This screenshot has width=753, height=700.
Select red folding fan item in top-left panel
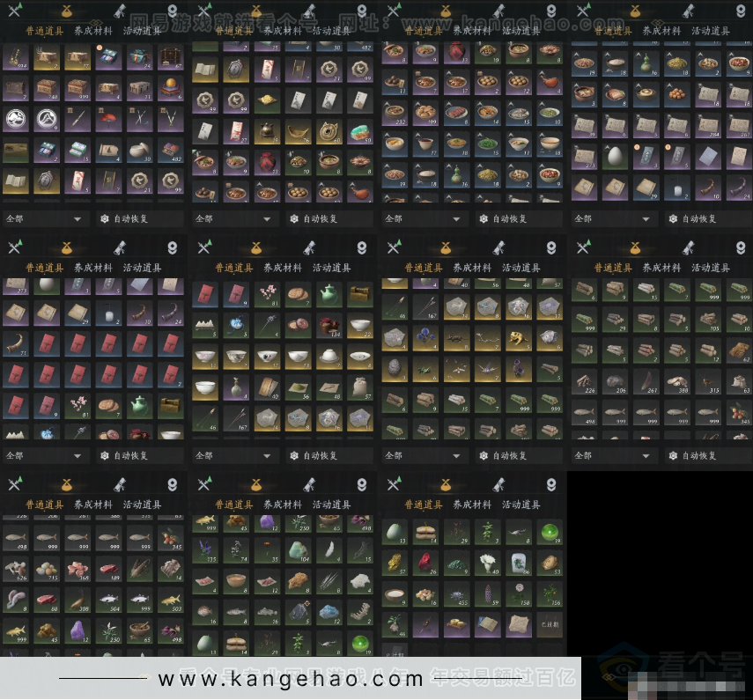click(x=108, y=119)
